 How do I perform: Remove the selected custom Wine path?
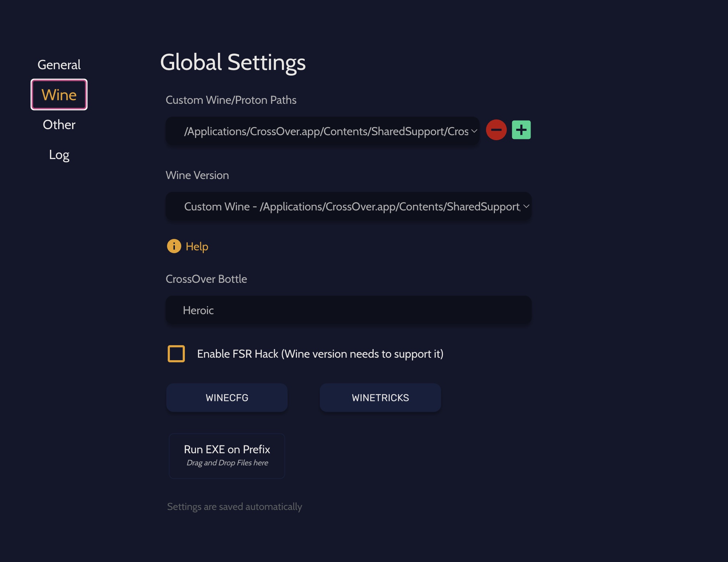(496, 130)
